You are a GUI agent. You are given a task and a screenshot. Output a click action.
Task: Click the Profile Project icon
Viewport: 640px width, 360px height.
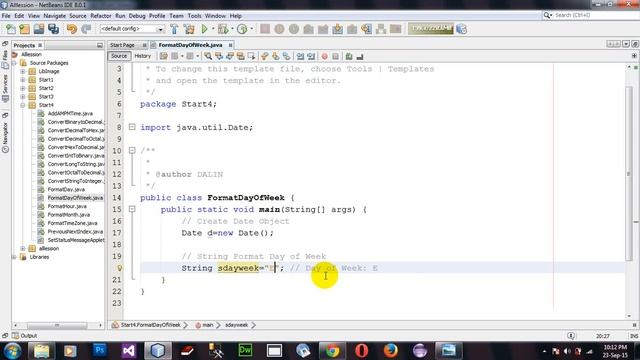[242, 29]
